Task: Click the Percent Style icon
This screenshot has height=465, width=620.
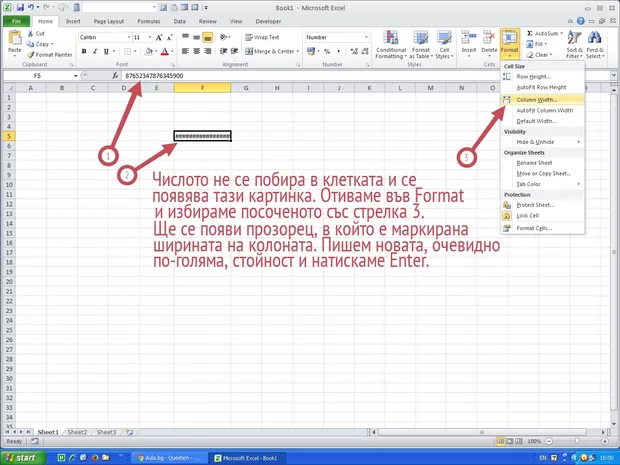Action: [x=327, y=51]
